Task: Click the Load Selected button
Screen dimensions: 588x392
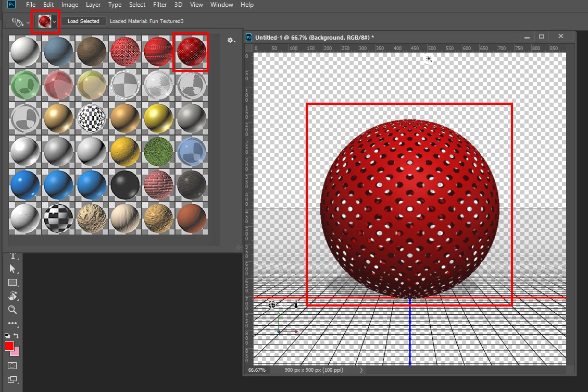Action: pos(83,21)
